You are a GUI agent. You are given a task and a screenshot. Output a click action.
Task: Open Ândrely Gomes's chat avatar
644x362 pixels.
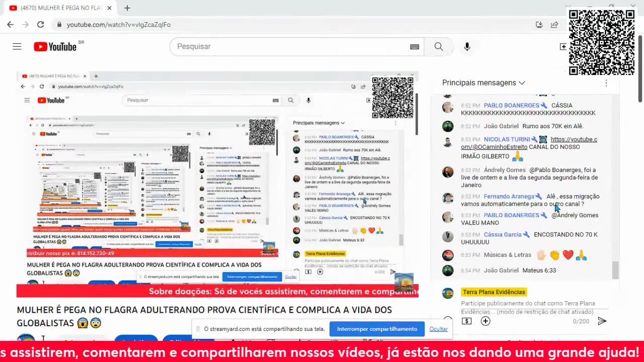pyautogui.click(x=448, y=172)
